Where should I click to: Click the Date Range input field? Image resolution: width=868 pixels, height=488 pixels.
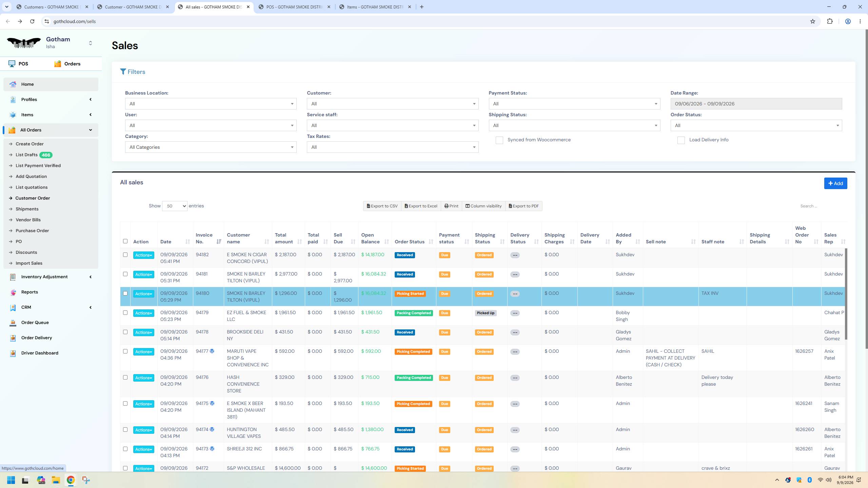[x=756, y=104]
